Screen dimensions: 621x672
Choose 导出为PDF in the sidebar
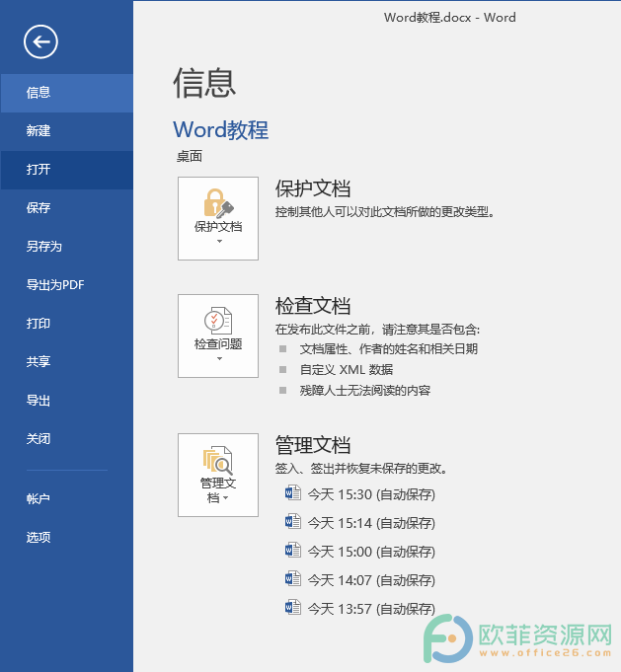[x=66, y=285]
